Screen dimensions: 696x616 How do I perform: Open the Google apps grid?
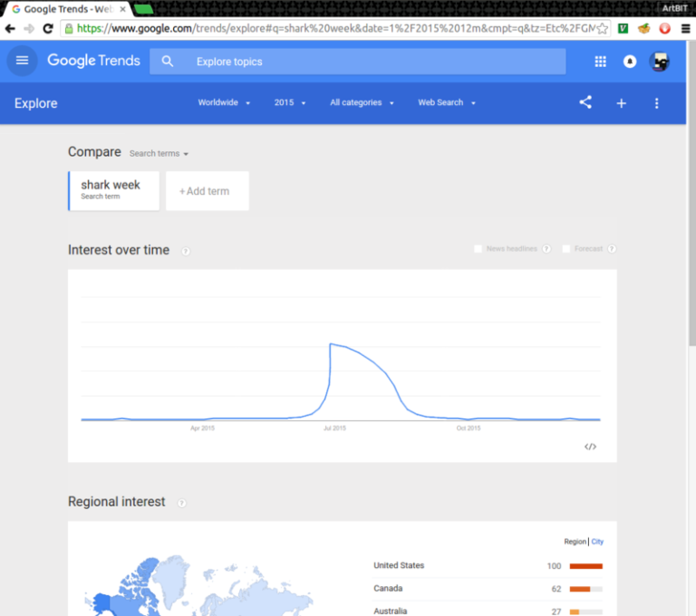tap(600, 62)
